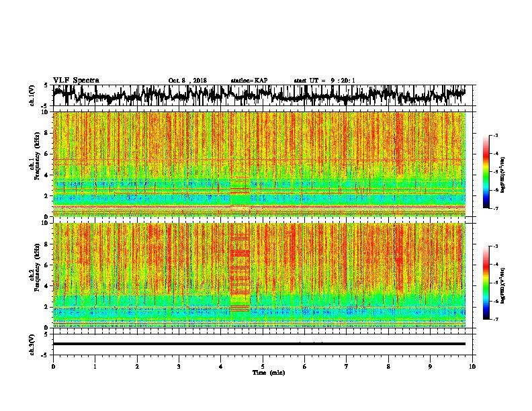Viewport: 532px width, 411px height.
Task: Click the flat ch.3 voltage trace line
Action: pyautogui.click(x=259, y=344)
